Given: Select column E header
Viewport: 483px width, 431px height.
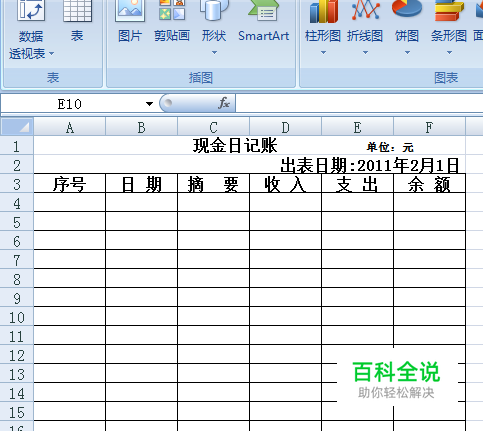Looking at the screenshot, I should 358,127.
